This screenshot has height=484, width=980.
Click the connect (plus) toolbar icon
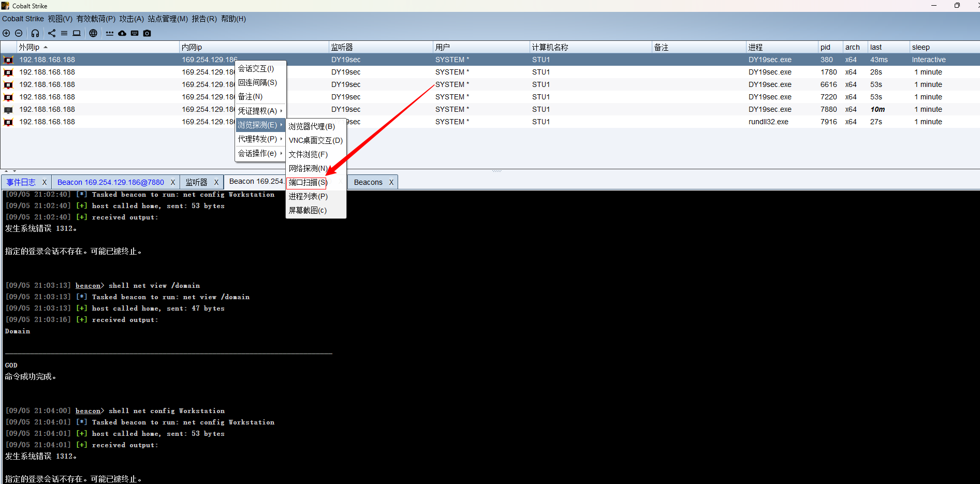point(6,33)
